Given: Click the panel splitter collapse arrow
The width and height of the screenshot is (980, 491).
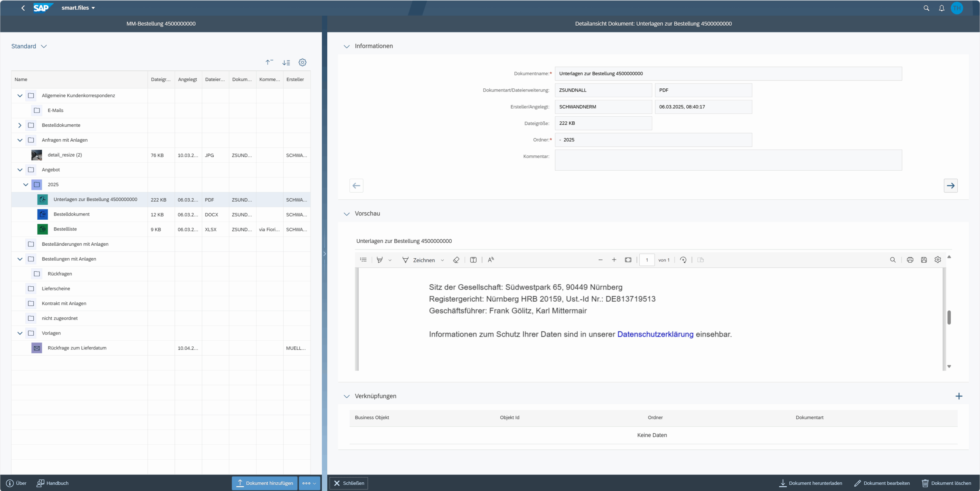Looking at the screenshot, I should tap(325, 254).
